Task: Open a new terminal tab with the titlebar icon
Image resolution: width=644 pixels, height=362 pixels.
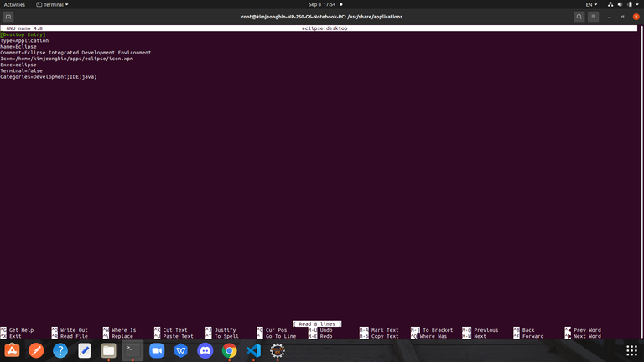Action: click(8, 17)
